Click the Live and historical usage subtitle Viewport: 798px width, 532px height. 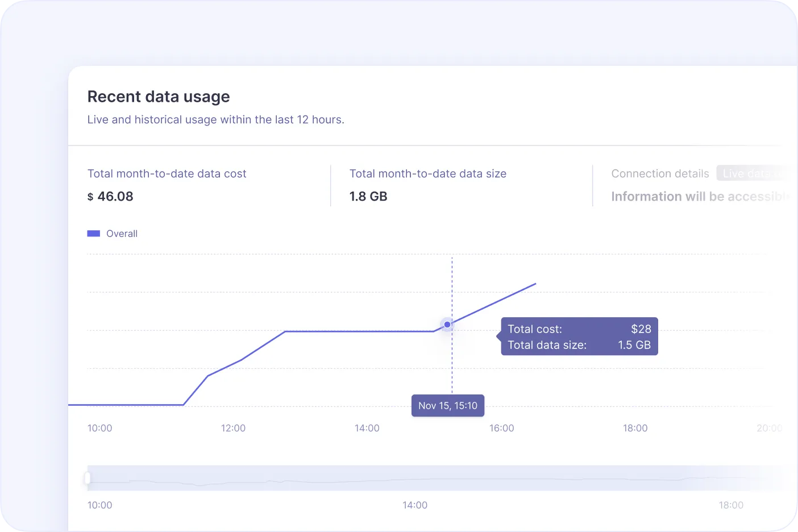pyautogui.click(x=216, y=120)
